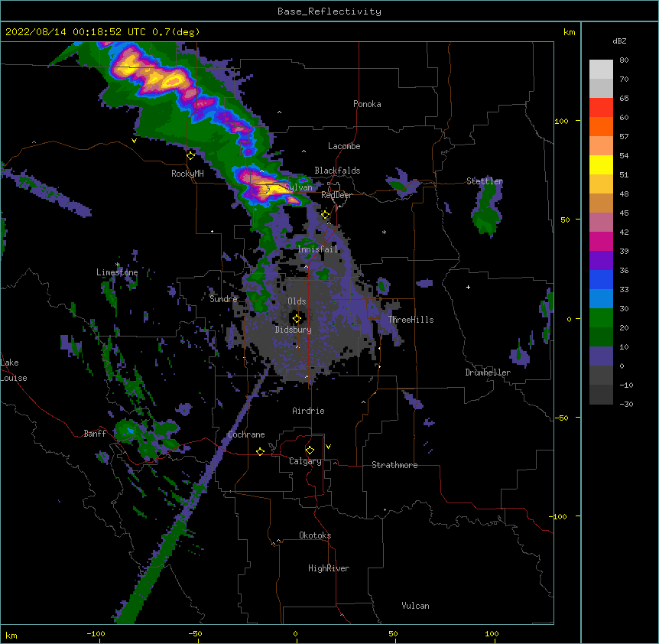The width and height of the screenshot is (659, 644).
Task: Click the green echo cluster east of Banff
Action: (145, 437)
